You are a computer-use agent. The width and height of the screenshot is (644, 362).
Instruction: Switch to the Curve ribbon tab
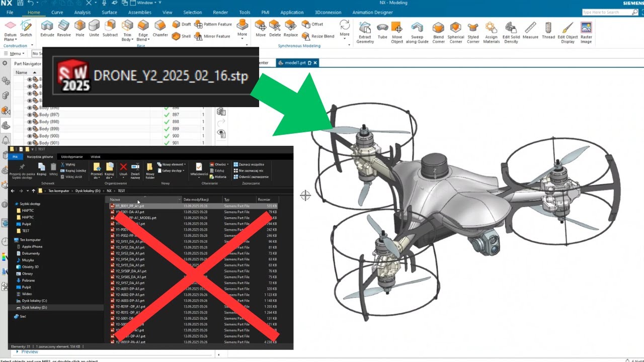57,12
